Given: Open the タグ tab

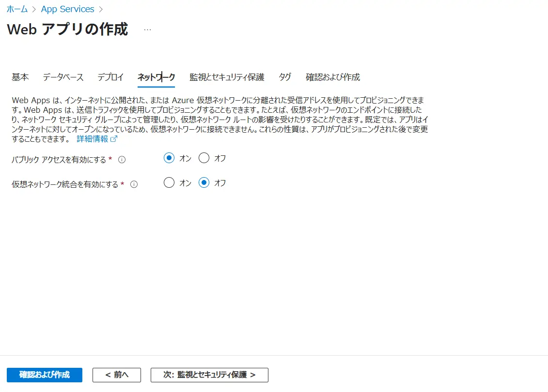Looking at the screenshot, I should tap(285, 77).
